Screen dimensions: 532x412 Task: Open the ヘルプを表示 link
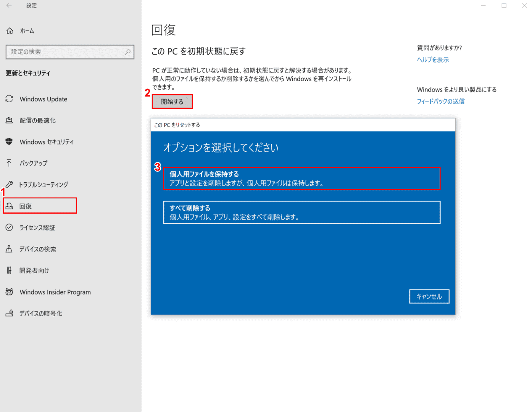[x=433, y=60]
